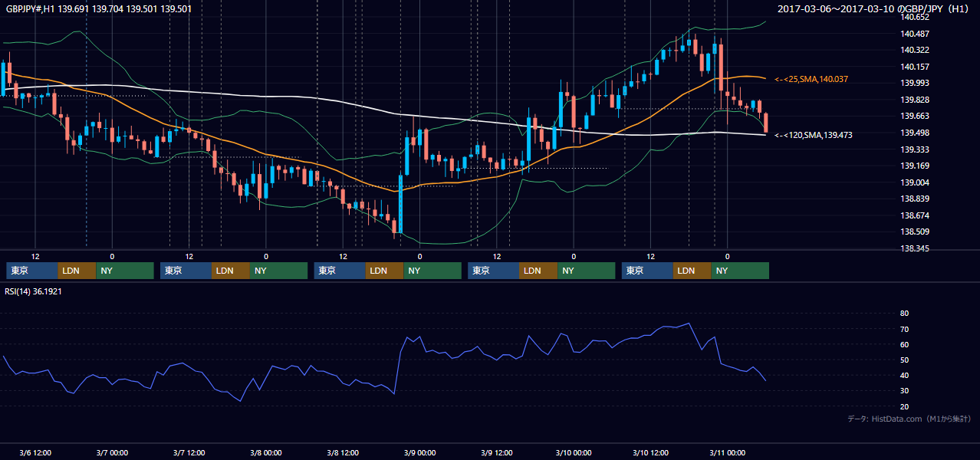980x460 pixels.
Task: Click the 3/7 12:00 time axis label
Action: [189, 452]
